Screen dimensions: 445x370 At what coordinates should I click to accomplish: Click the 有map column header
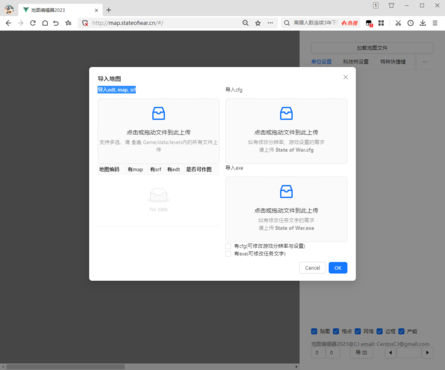tap(135, 169)
